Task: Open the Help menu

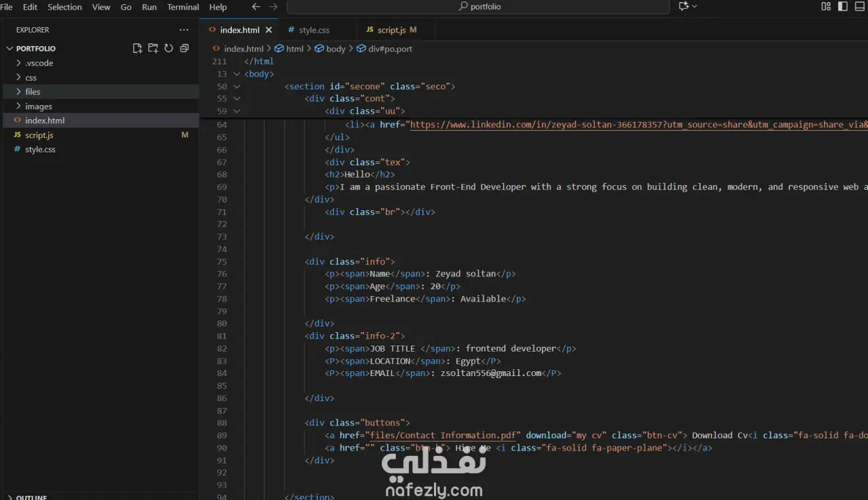Action: [x=218, y=7]
